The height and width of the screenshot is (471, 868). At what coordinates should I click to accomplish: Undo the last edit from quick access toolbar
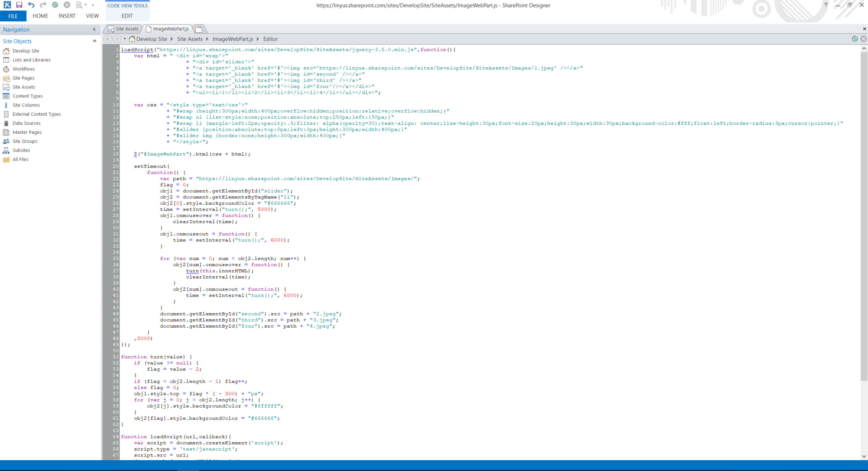[31, 5]
